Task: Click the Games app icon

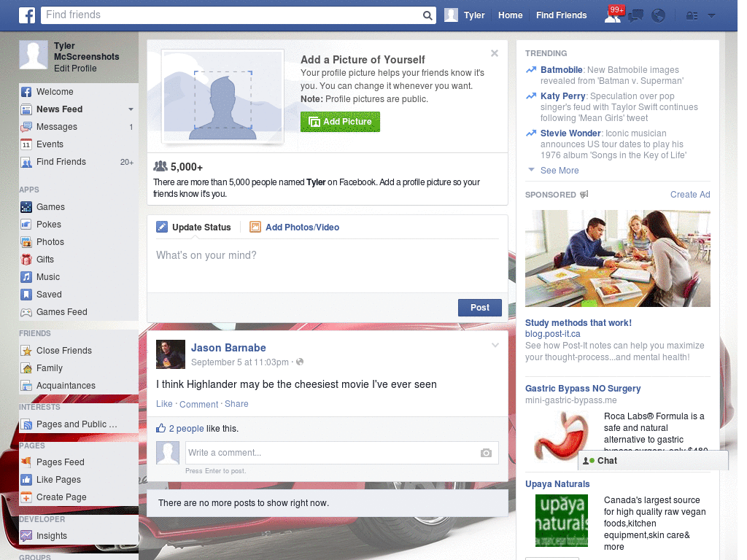Action: click(26, 207)
